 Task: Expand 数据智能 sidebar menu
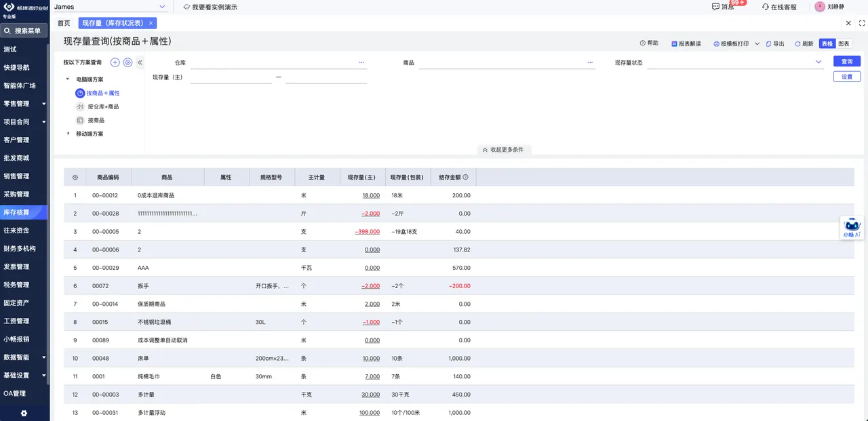44,357
